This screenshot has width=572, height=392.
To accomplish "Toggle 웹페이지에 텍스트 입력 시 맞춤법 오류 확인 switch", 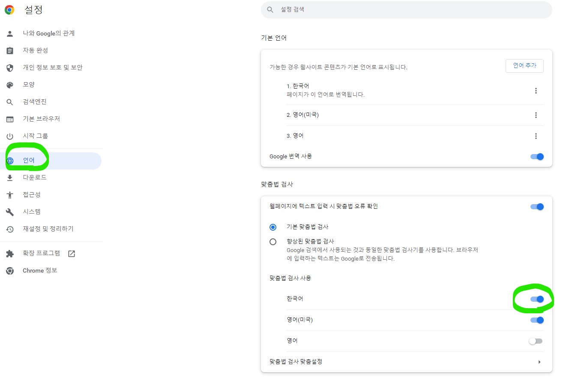I will (x=537, y=206).
